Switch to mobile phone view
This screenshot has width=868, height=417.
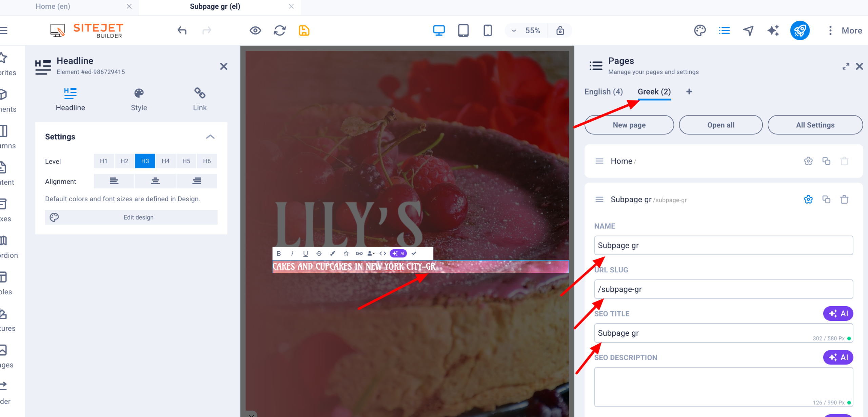(487, 30)
